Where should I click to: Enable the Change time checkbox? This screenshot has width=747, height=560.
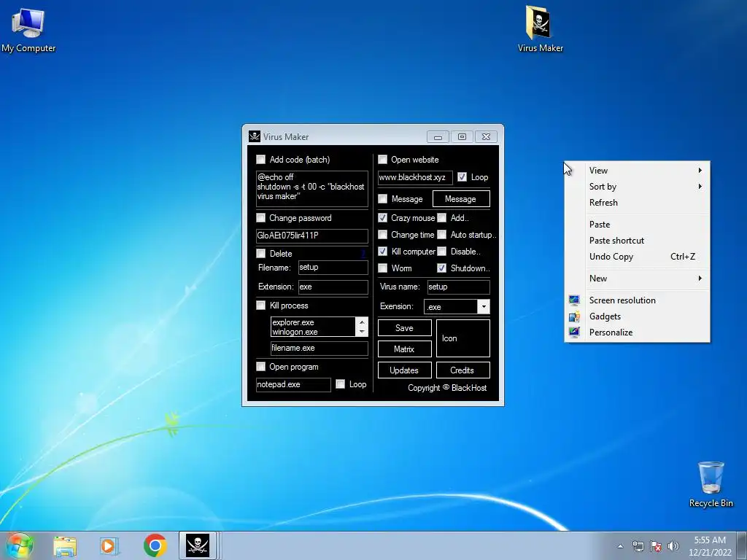(382, 234)
